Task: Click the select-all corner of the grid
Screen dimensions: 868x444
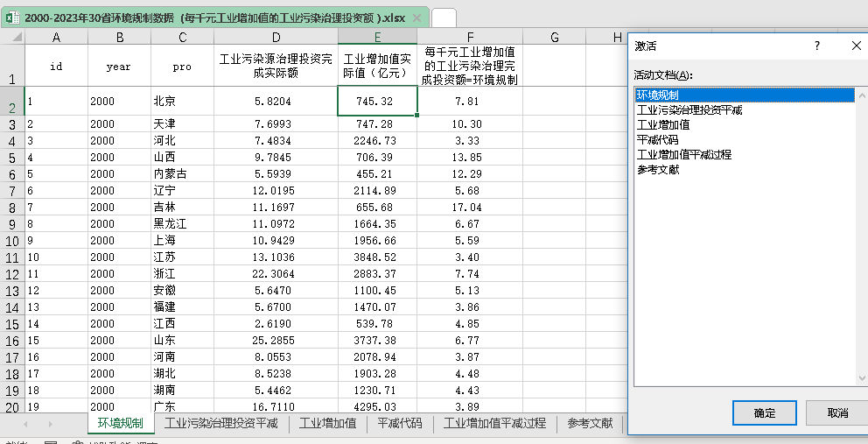Action: point(12,37)
